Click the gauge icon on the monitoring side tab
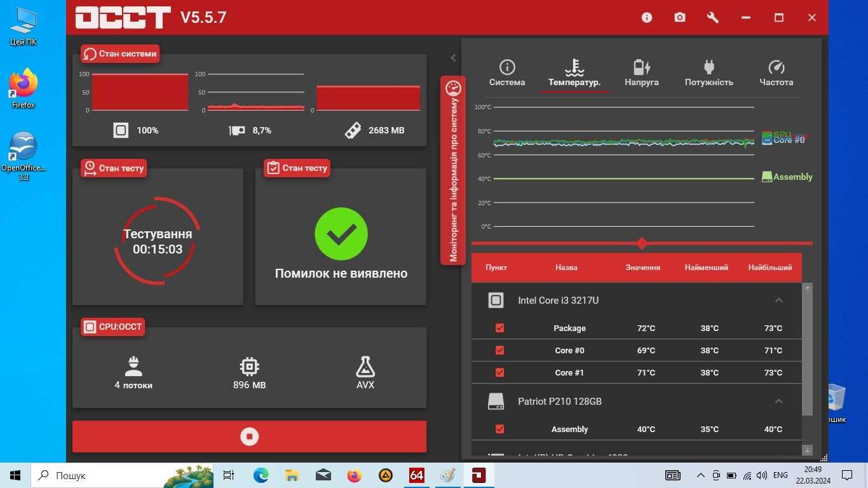The image size is (868, 488). (x=453, y=88)
